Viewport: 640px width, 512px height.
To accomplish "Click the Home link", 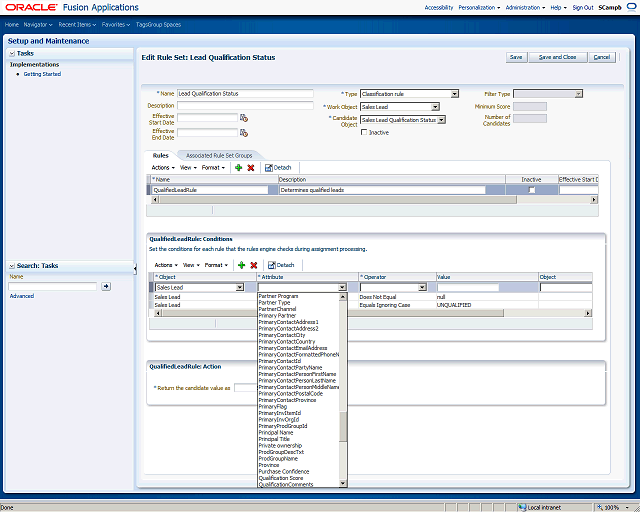I will [x=11, y=24].
